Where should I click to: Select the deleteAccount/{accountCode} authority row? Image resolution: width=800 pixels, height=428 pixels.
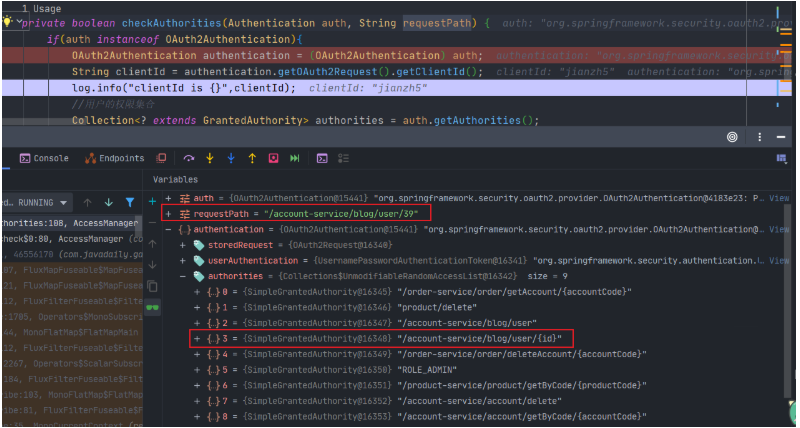pyautogui.click(x=420, y=354)
